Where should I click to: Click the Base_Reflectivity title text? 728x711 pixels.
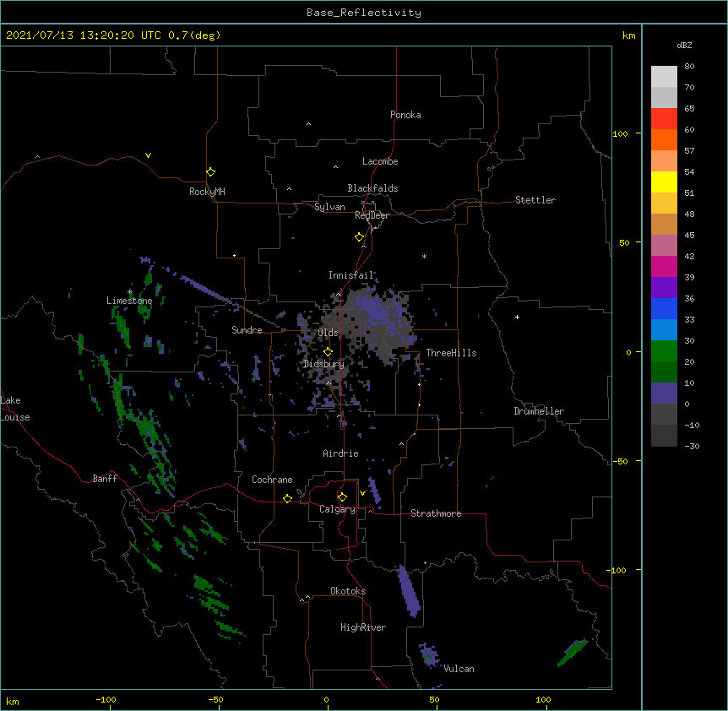[x=364, y=13]
